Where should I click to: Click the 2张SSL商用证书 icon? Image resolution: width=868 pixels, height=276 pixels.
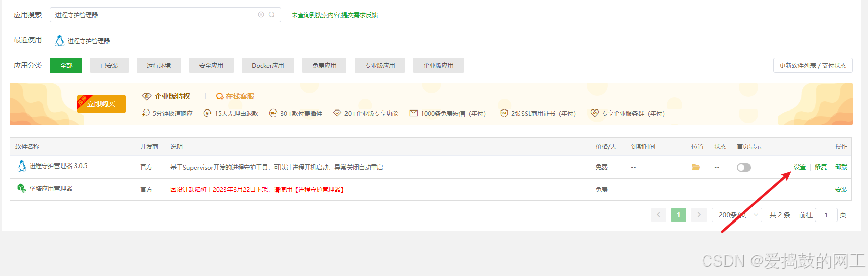504,113
